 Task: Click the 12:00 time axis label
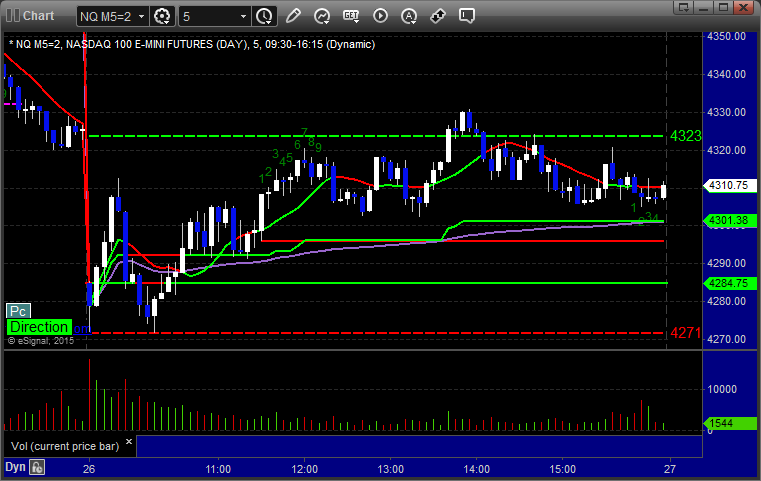(304, 469)
